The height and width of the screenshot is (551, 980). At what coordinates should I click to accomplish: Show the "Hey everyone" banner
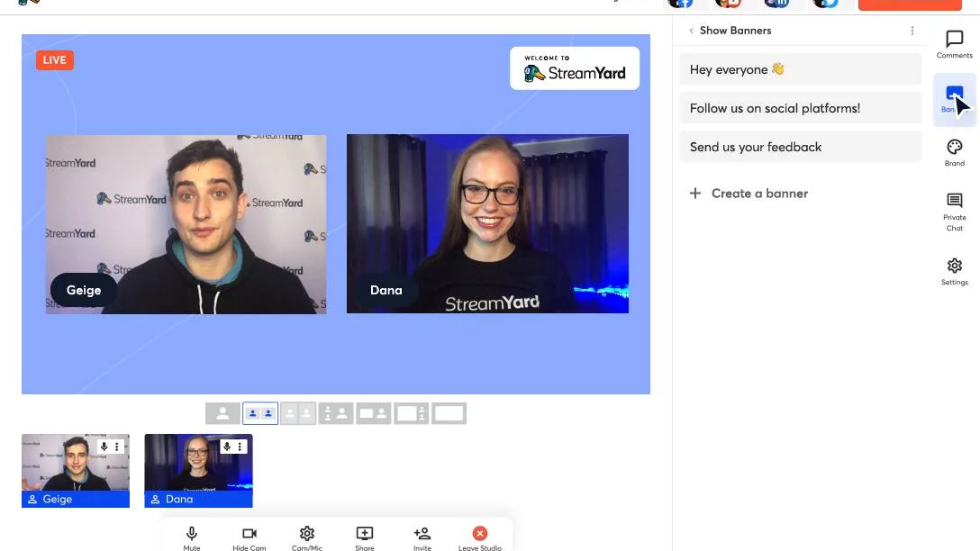[x=800, y=69]
